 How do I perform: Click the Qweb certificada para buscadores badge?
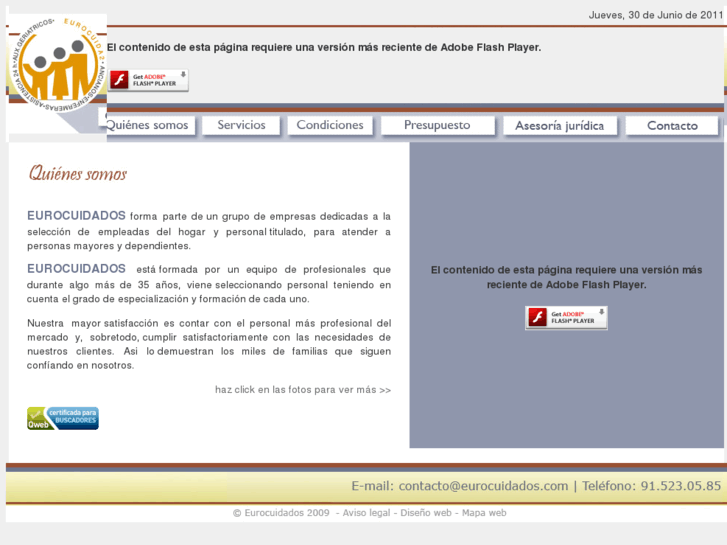(63, 418)
